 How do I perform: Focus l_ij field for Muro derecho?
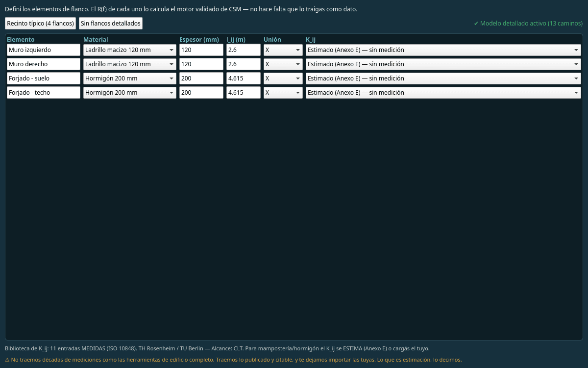(x=244, y=64)
